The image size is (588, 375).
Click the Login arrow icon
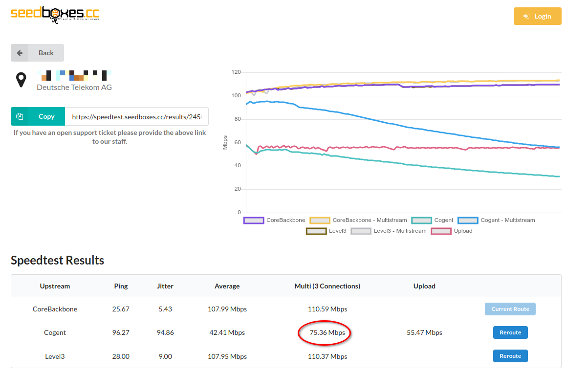[526, 16]
